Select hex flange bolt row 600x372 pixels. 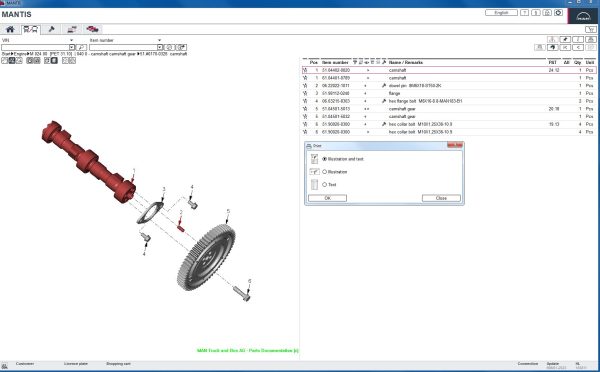pos(449,101)
